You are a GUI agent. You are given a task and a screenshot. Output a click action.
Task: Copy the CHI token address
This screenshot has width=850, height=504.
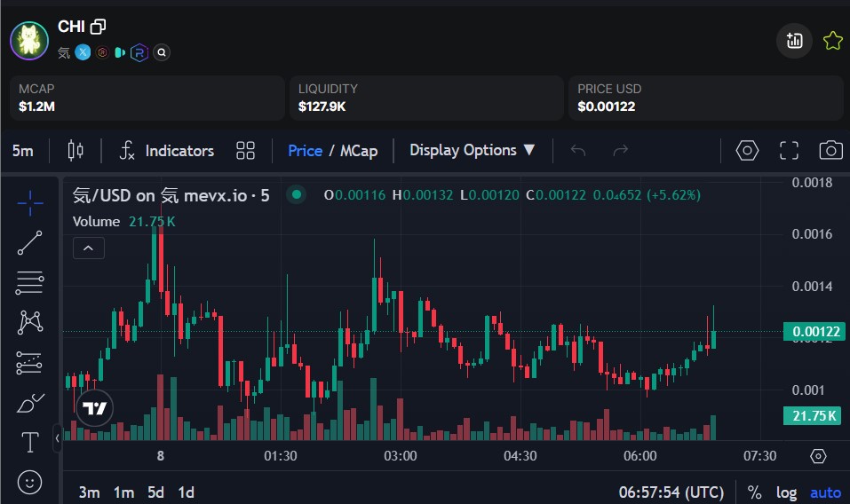[x=98, y=27]
